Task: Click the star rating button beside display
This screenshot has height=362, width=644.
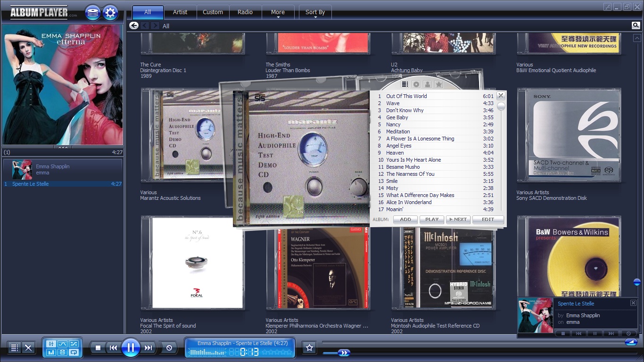Action: (x=309, y=348)
